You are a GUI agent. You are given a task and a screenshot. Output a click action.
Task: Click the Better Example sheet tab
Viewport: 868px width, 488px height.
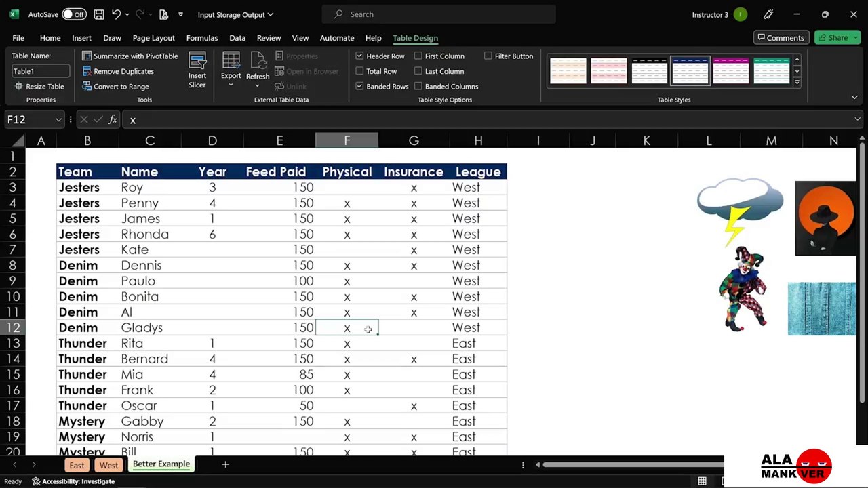[x=161, y=464]
